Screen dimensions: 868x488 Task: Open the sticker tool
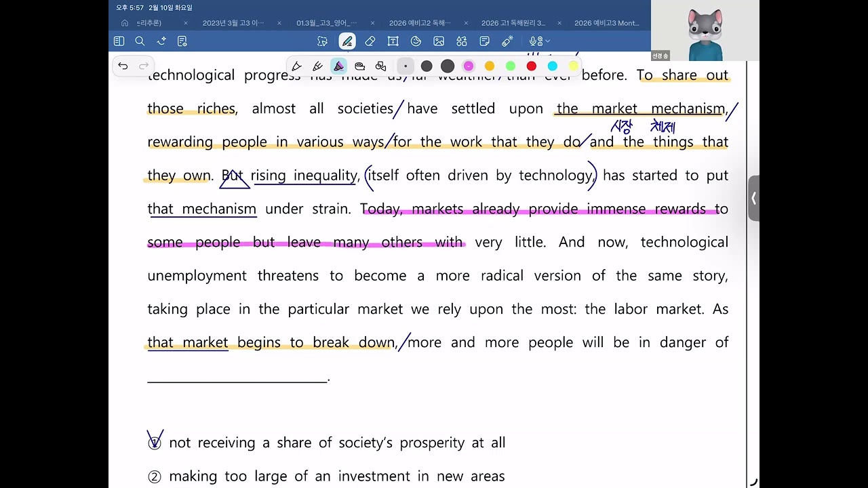(x=416, y=41)
